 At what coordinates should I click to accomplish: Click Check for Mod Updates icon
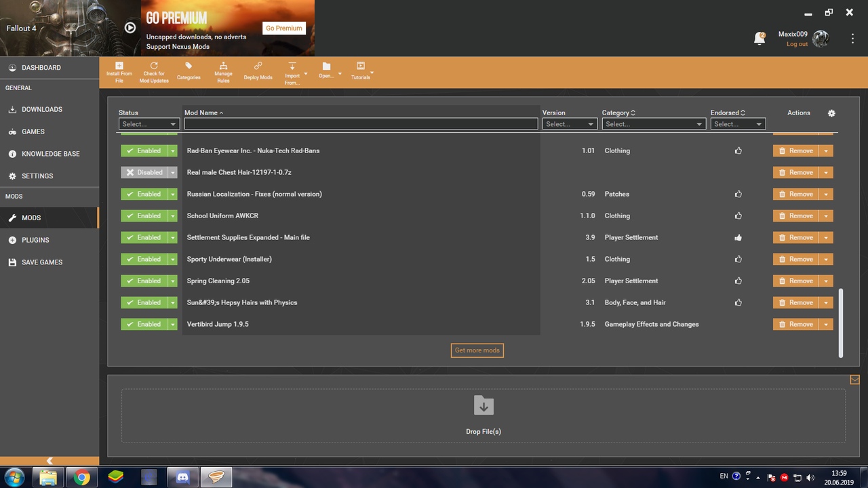coord(154,66)
